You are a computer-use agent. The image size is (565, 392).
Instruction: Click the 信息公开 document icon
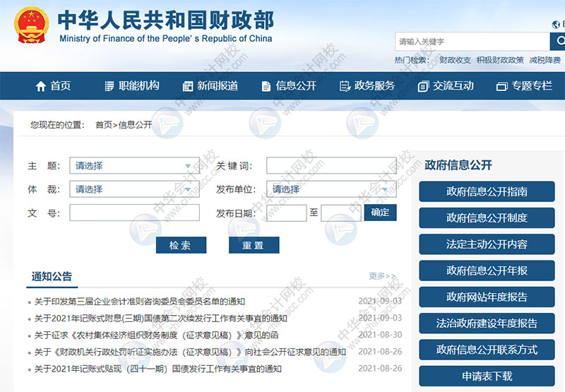point(266,86)
